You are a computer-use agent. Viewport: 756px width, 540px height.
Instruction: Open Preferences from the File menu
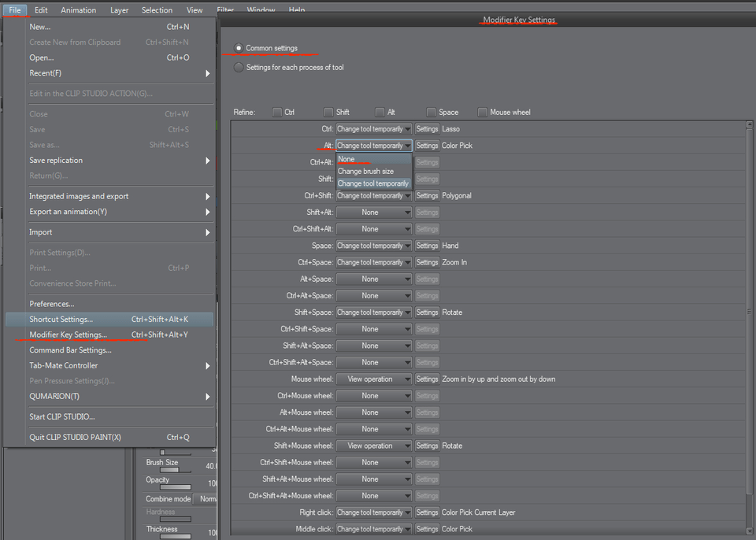(x=52, y=304)
